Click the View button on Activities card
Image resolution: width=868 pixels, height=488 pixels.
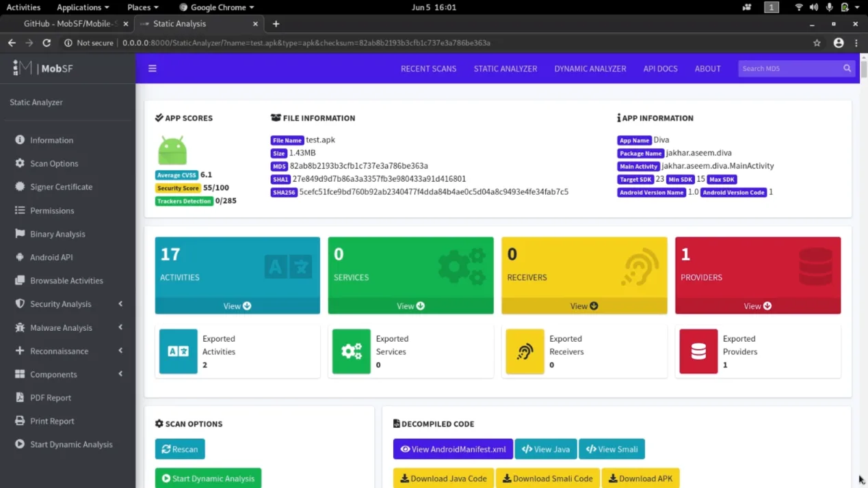tap(237, 306)
